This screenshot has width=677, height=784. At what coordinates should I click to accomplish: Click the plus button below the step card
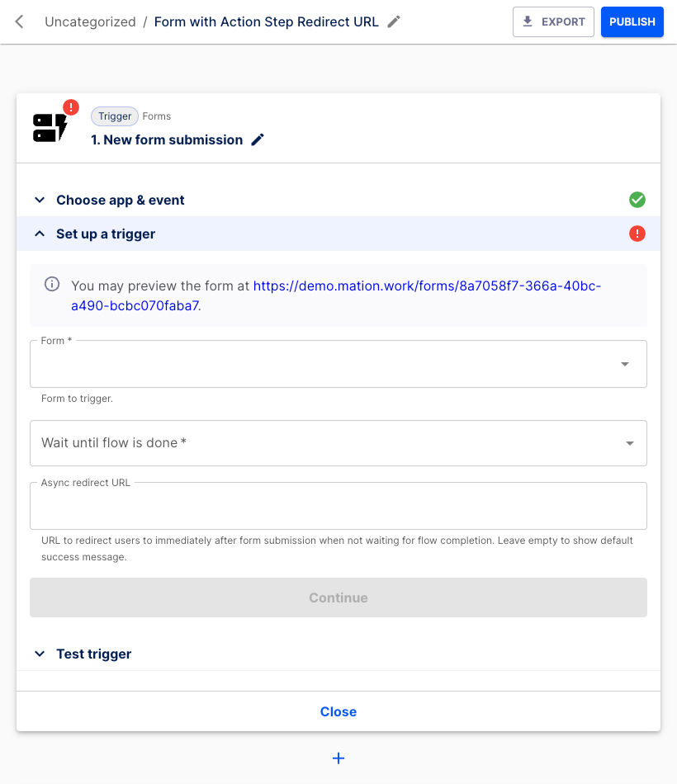coord(338,758)
